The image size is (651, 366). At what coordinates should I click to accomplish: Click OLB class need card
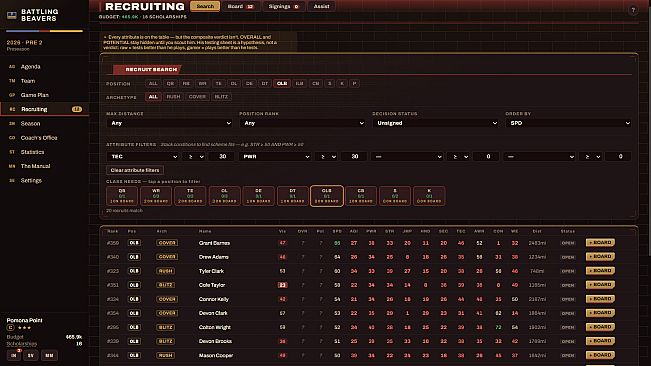click(x=327, y=196)
